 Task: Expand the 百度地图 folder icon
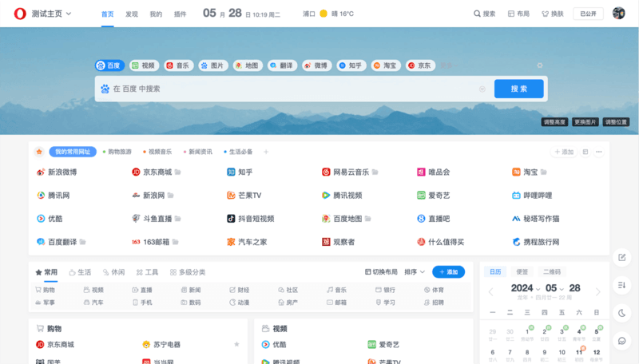(x=368, y=219)
